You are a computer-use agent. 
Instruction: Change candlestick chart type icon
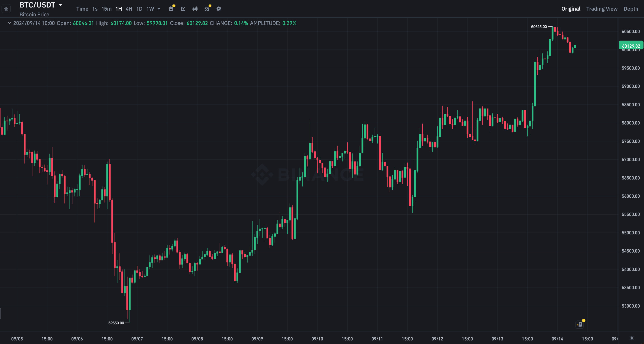195,9
